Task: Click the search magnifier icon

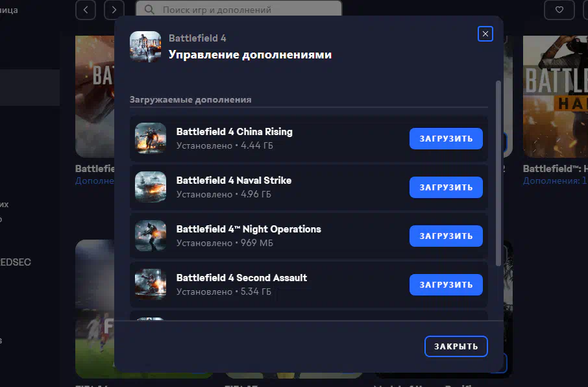Action: tap(149, 9)
